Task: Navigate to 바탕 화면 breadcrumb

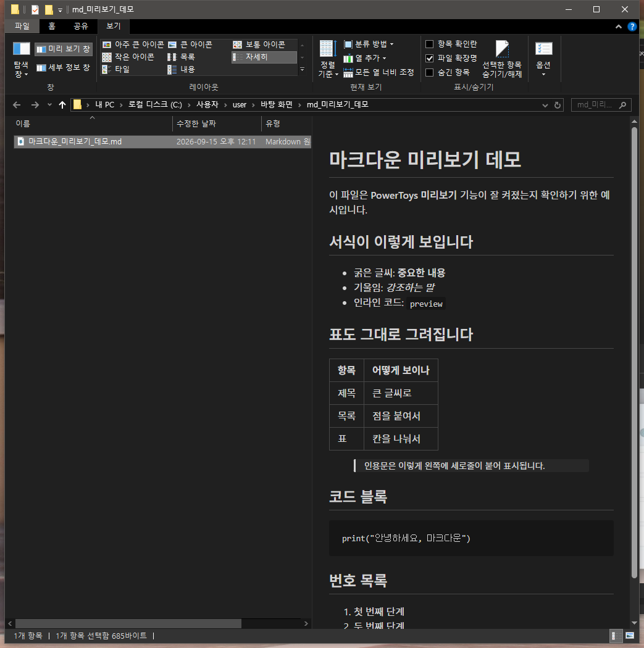Action: (277, 104)
